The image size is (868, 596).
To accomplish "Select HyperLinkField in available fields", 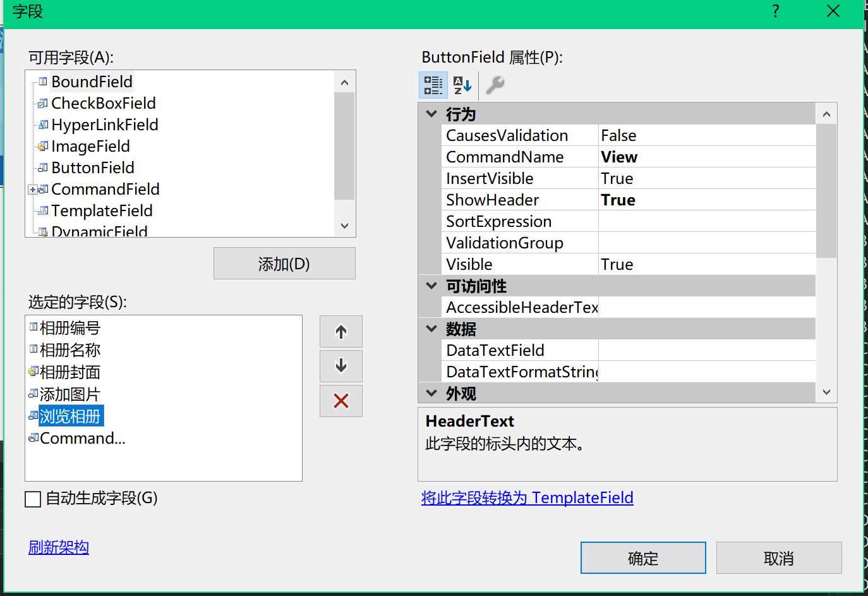I will [104, 125].
